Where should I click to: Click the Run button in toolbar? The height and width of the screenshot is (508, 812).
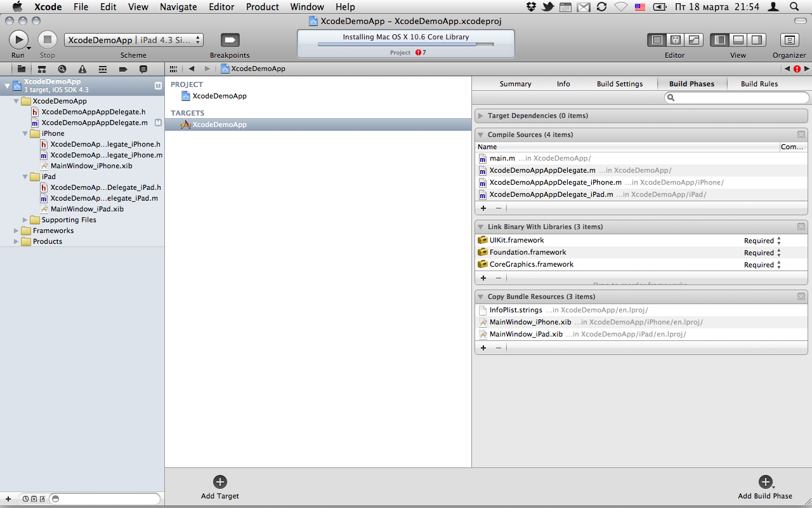click(x=18, y=39)
